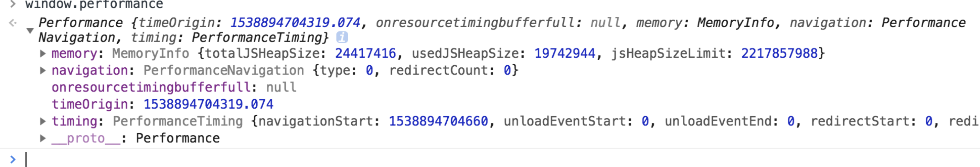Screen dimensions: 980x167
Task: Expand the __proto__ Performance entry
Action: (43, 138)
